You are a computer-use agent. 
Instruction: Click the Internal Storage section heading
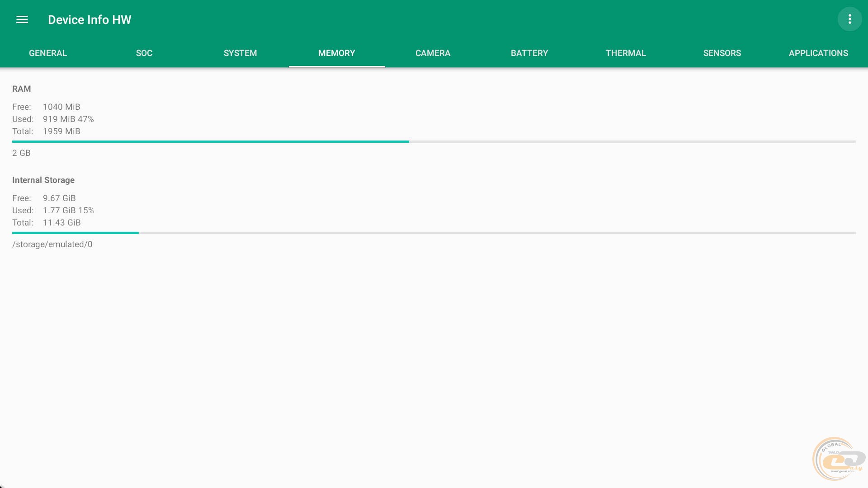click(x=43, y=180)
